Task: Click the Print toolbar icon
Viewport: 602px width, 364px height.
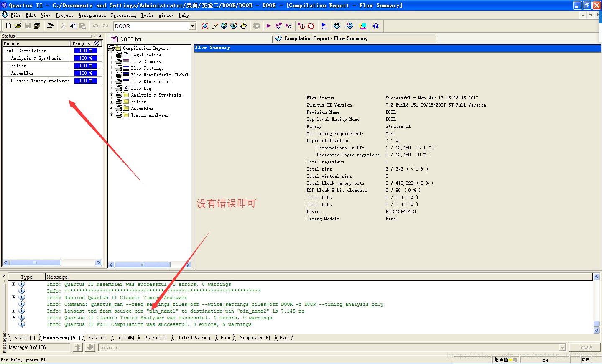Action: (50, 26)
